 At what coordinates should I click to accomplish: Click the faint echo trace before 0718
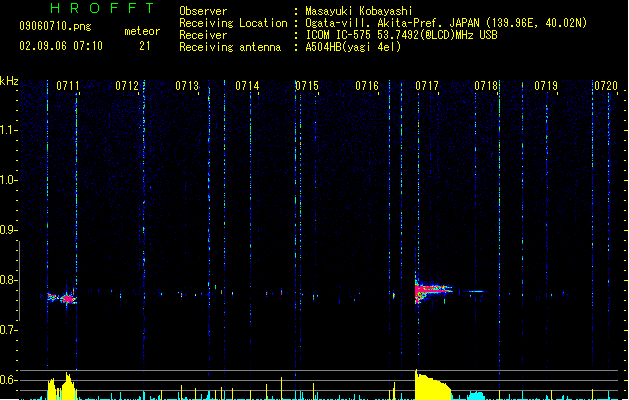coord(475,292)
